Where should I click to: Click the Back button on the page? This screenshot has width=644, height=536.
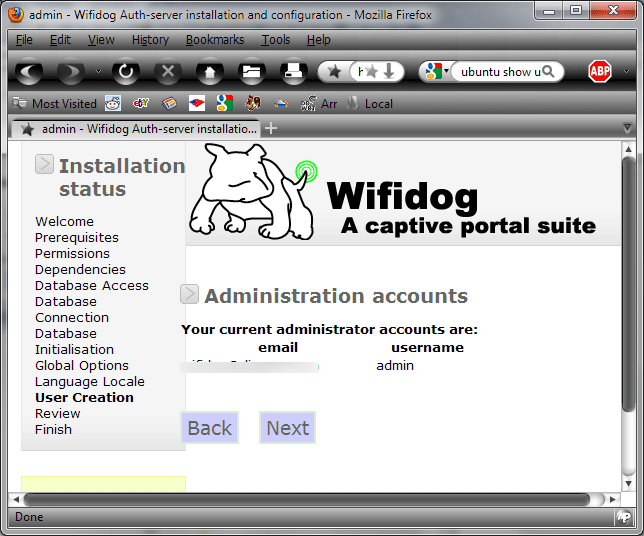pos(209,428)
